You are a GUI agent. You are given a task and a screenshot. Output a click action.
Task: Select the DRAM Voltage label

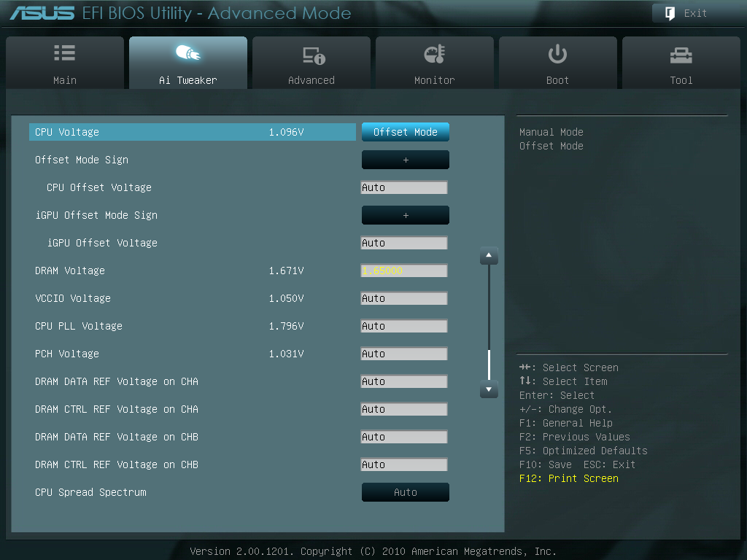click(70, 271)
